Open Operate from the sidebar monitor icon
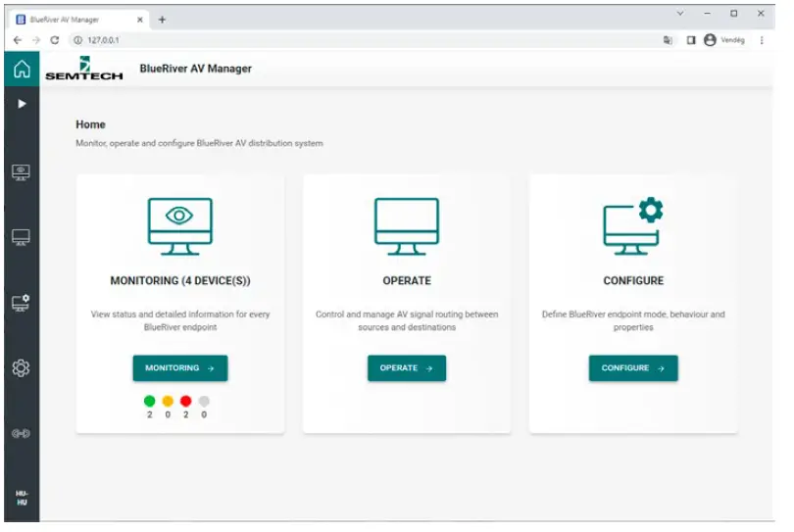Image resolution: width=794 pixels, height=532 pixels. tap(21, 239)
